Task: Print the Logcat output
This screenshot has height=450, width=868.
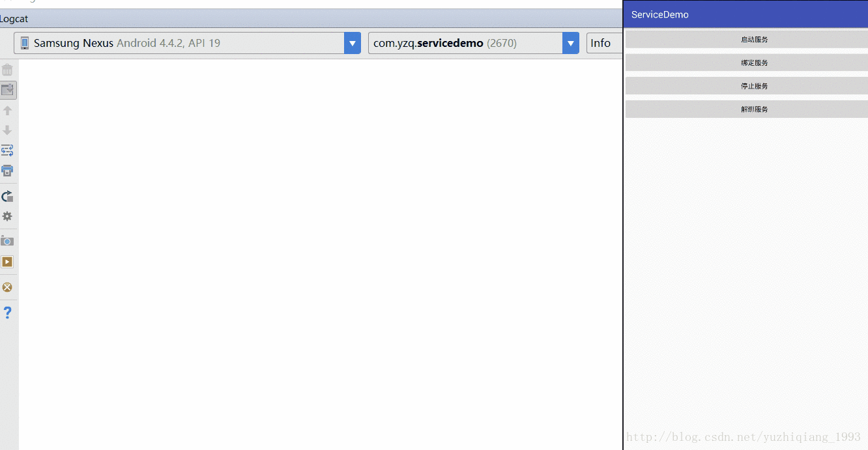Action: (7, 171)
